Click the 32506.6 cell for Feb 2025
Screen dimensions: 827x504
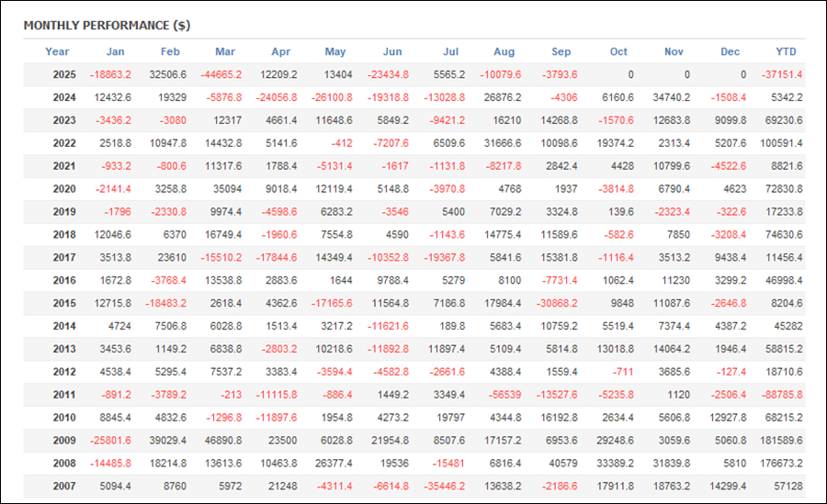click(167, 74)
